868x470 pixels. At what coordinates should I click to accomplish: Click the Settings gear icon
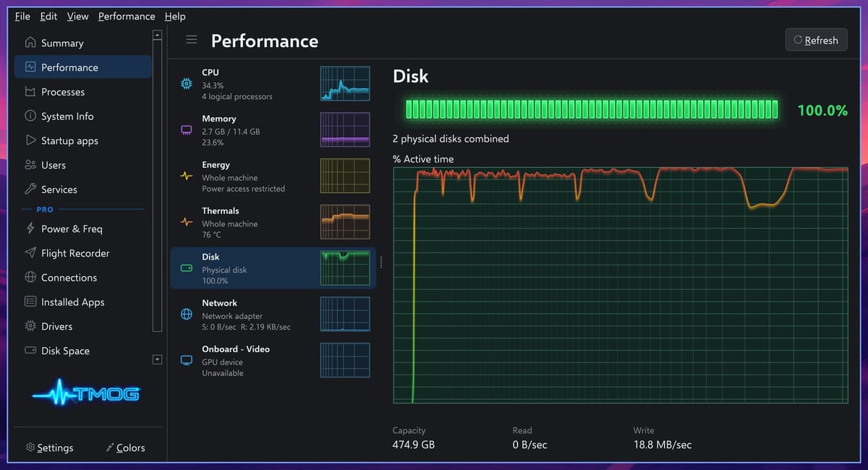tap(30, 448)
